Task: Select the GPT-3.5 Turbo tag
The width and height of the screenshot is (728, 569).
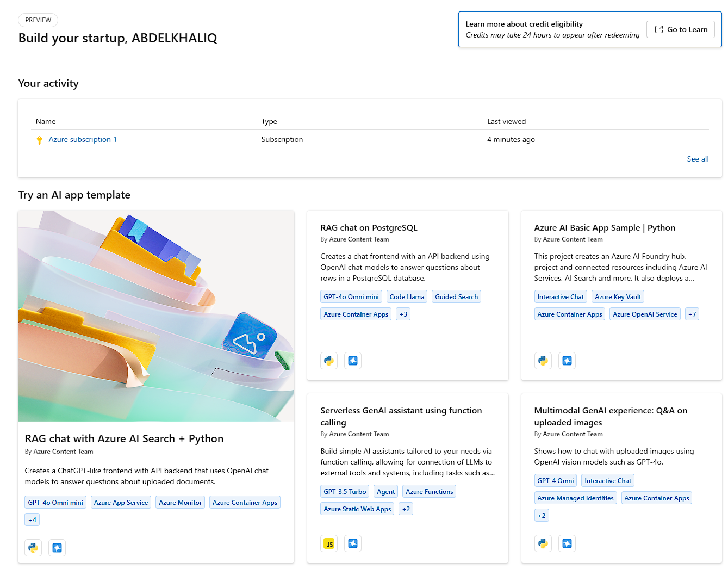Action: (x=345, y=492)
